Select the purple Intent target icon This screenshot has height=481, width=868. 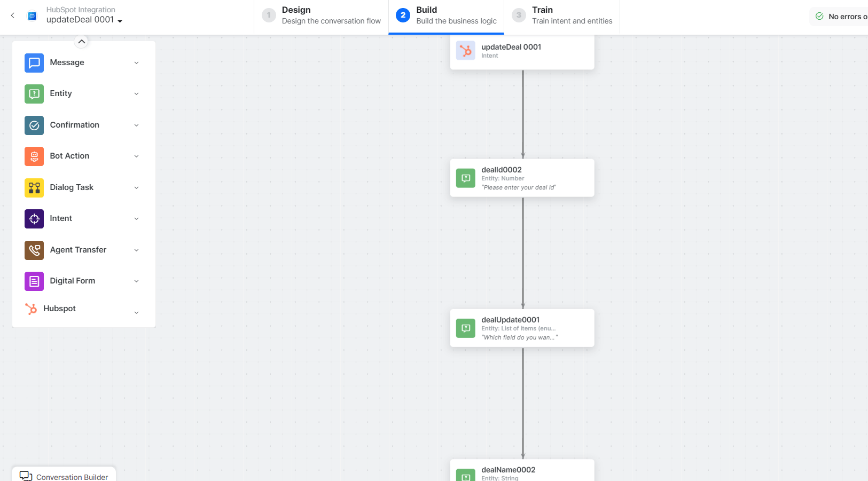34,219
